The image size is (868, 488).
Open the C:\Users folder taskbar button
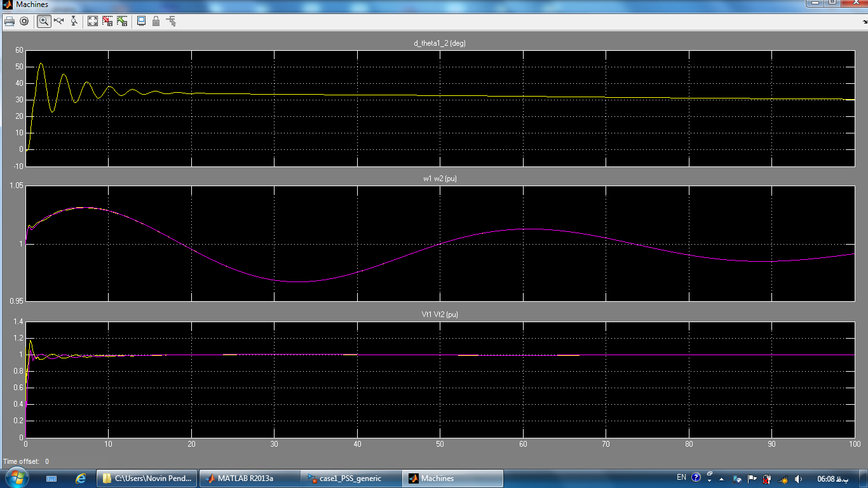tap(147, 478)
